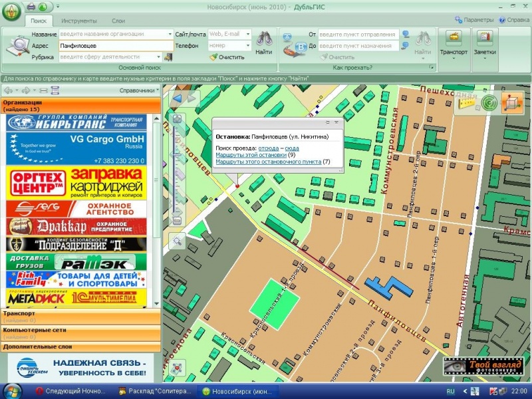Click the ruler measurement tool on map
Image resolution: width=532 pixels, height=399 pixels.
(466, 102)
